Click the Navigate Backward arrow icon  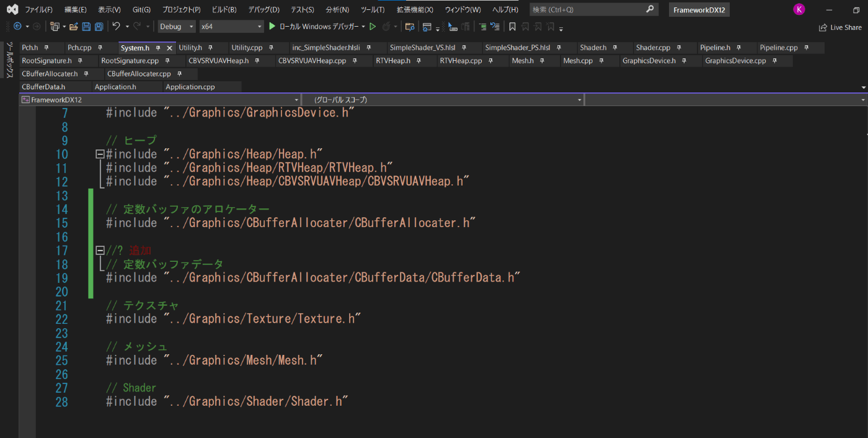17,27
